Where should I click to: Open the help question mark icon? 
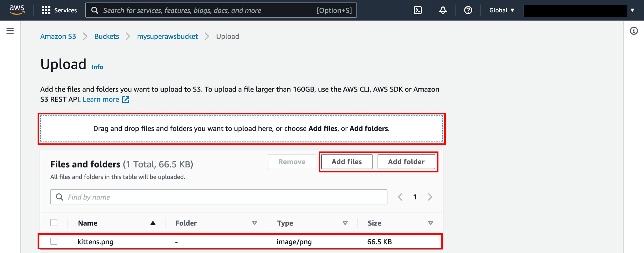[x=468, y=10]
